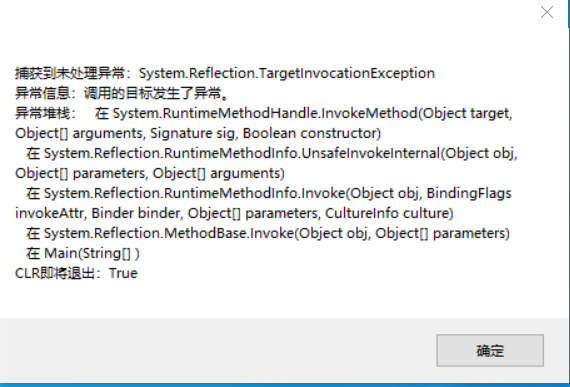Click the Object[] parameters, Object[] arguments line
The height and width of the screenshot is (387, 570).
pyautogui.click(x=150, y=173)
